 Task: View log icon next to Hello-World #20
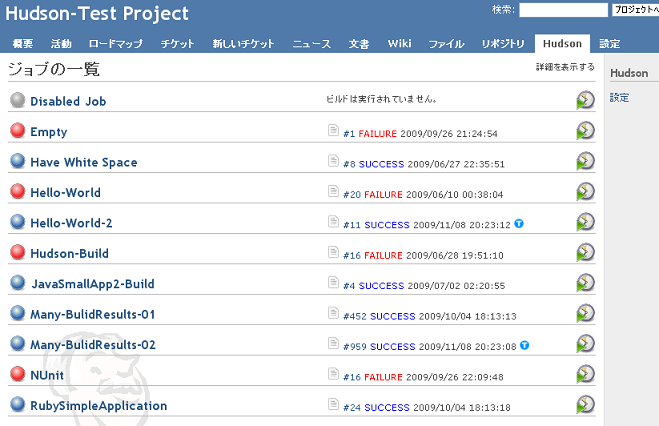point(333,191)
